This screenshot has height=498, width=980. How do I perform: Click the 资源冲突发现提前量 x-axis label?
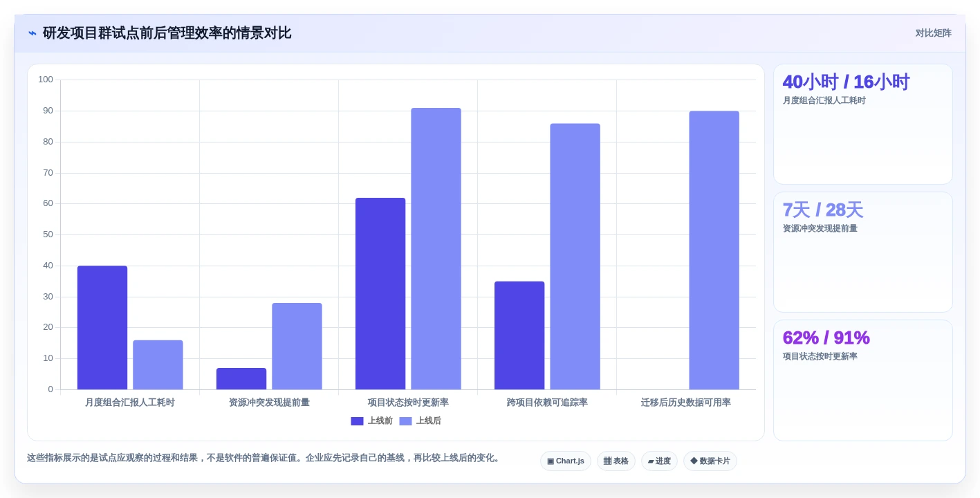tap(269, 403)
